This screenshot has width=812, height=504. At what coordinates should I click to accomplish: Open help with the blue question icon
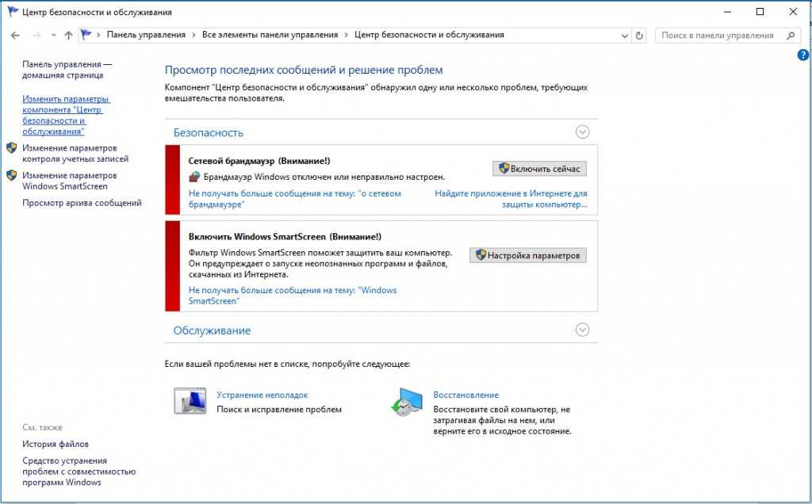[x=803, y=55]
